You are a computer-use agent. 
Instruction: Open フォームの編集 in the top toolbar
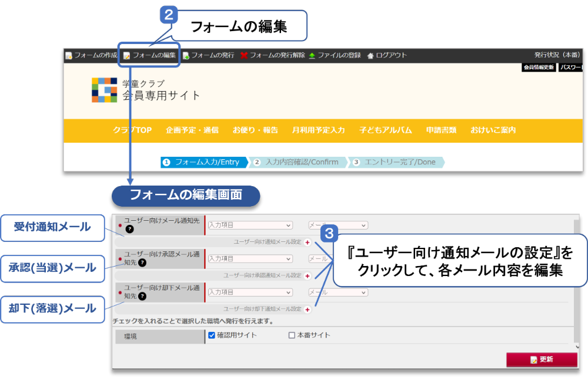(x=149, y=55)
